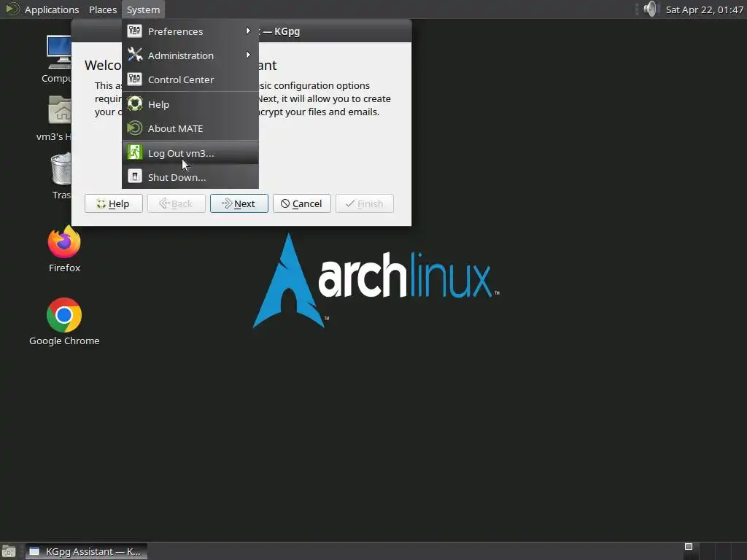Image resolution: width=747 pixels, height=560 pixels.
Task: Select the Computer desktop icon
Action: pos(57,58)
